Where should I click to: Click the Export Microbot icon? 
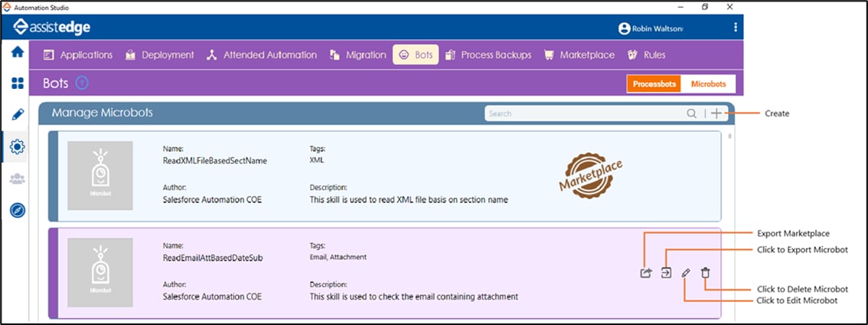click(x=666, y=273)
